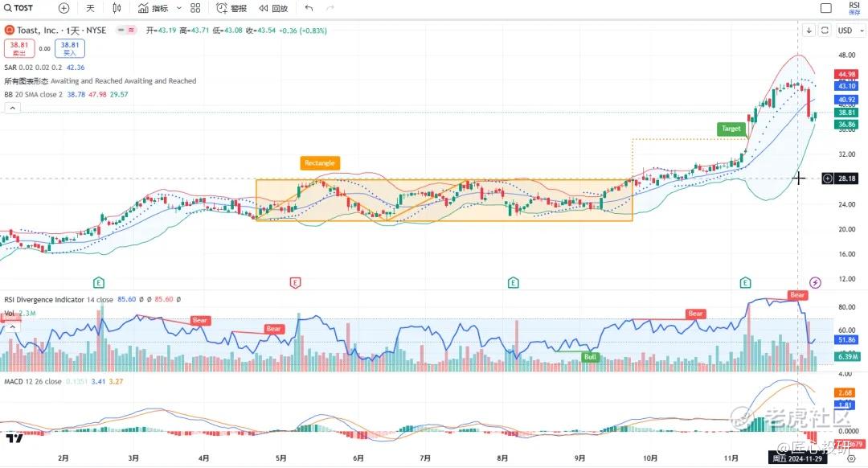Open the November earnings E marker

coord(745,283)
